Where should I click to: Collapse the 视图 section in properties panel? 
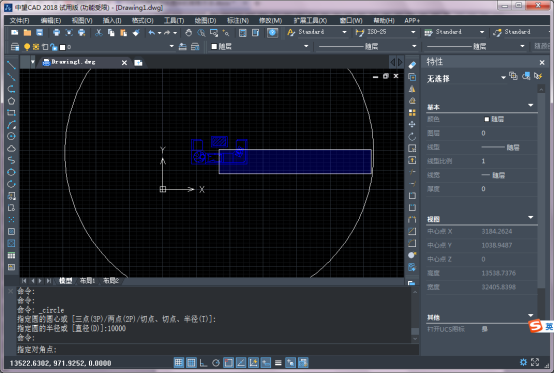(530, 217)
